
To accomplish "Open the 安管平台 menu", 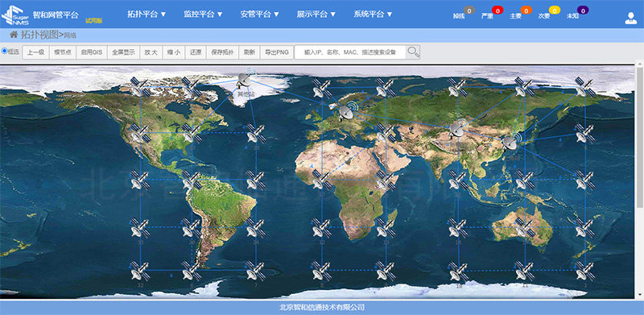I will tap(259, 14).
